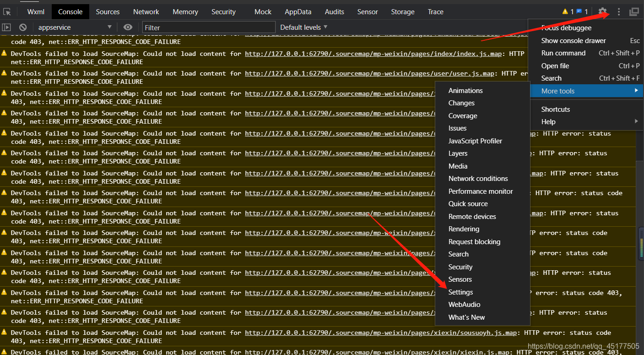Select Issues in the submenu
This screenshot has height=355, width=644.
[482, 128]
